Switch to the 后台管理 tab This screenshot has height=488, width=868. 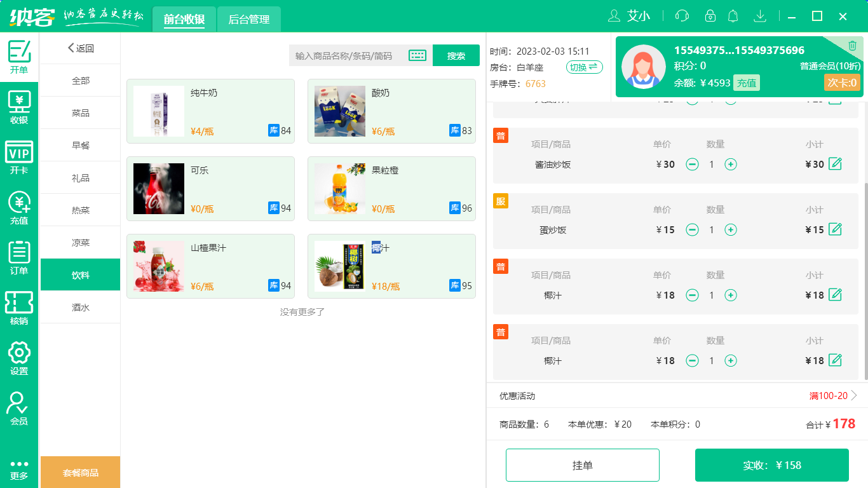tap(248, 19)
